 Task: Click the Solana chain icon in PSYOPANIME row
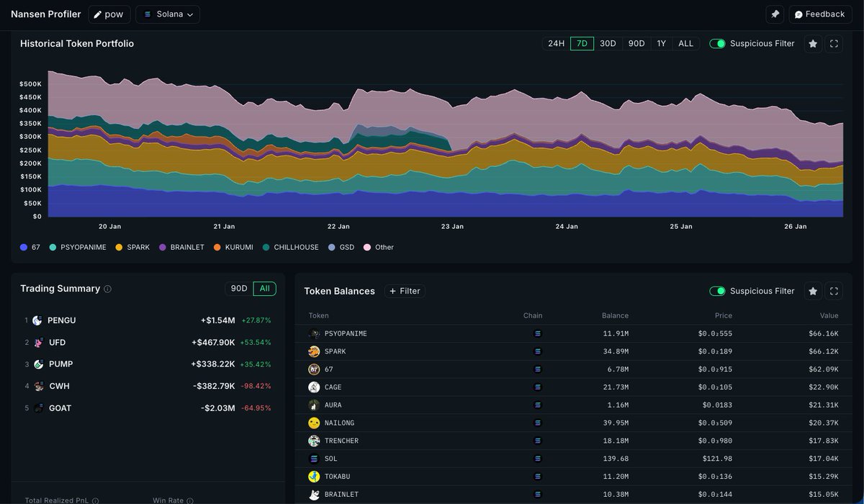pos(537,333)
